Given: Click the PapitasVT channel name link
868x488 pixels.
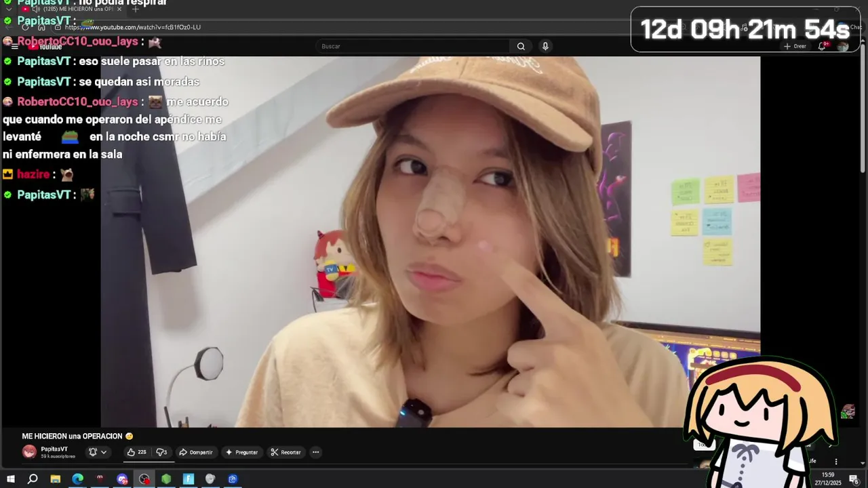Looking at the screenshot, I should pos(54,449).
